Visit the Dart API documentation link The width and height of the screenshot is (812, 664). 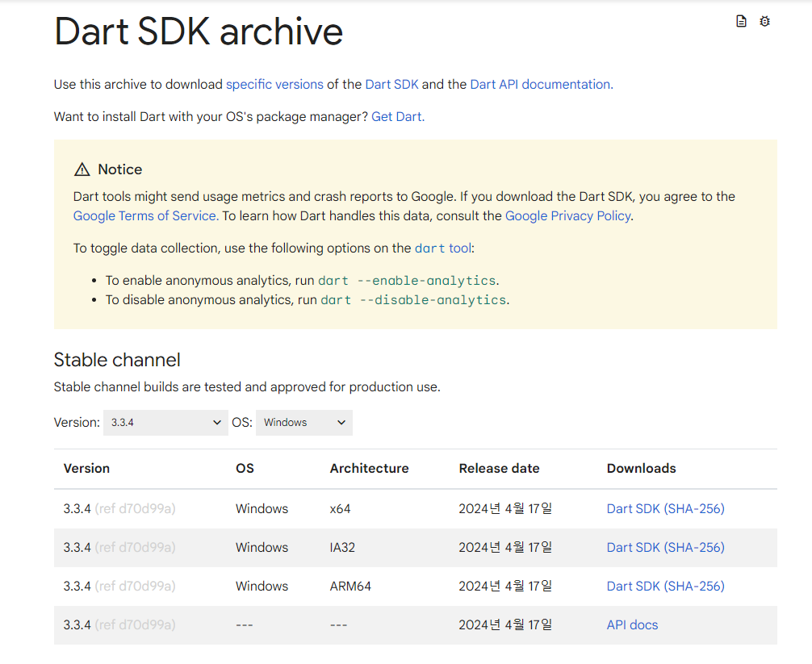coord(540,84)
